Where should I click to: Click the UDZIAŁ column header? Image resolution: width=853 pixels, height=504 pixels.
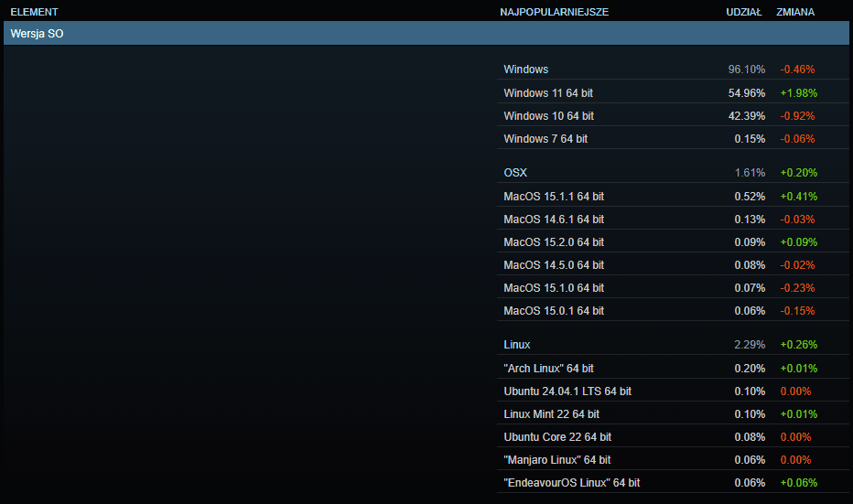743,12
